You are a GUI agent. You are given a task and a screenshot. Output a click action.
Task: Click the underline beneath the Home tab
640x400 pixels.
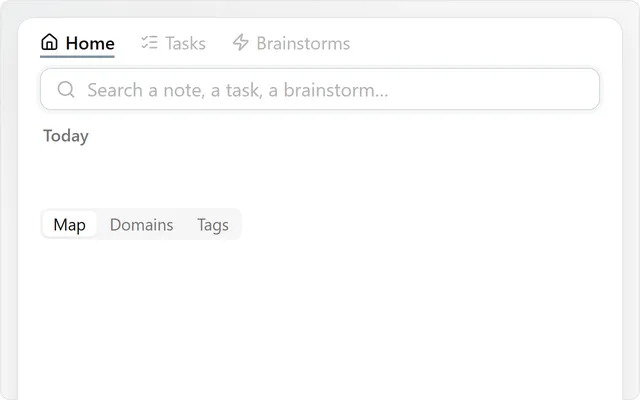click(x=77, y=56)
